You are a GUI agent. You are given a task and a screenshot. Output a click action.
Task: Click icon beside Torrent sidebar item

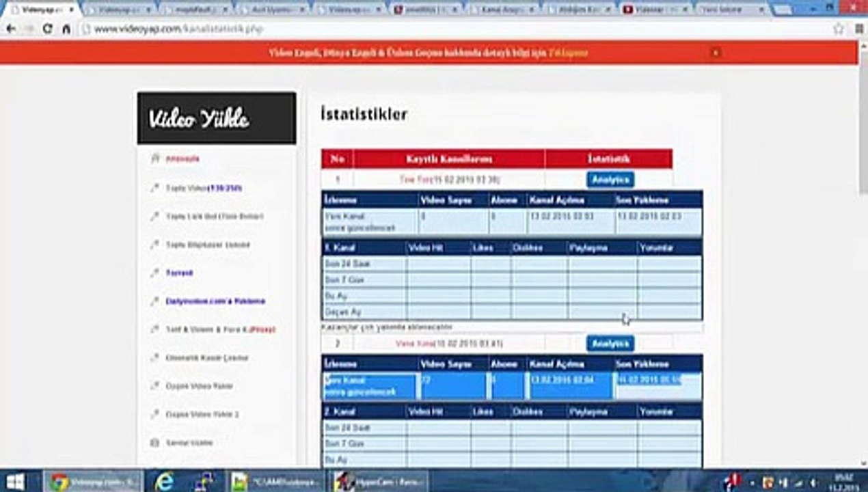coord(154,273)
